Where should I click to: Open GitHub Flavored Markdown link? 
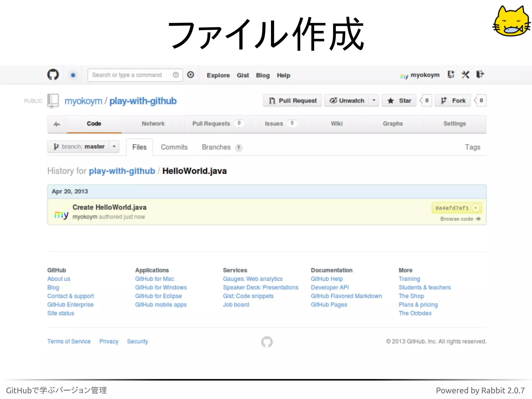click(347, 296)
